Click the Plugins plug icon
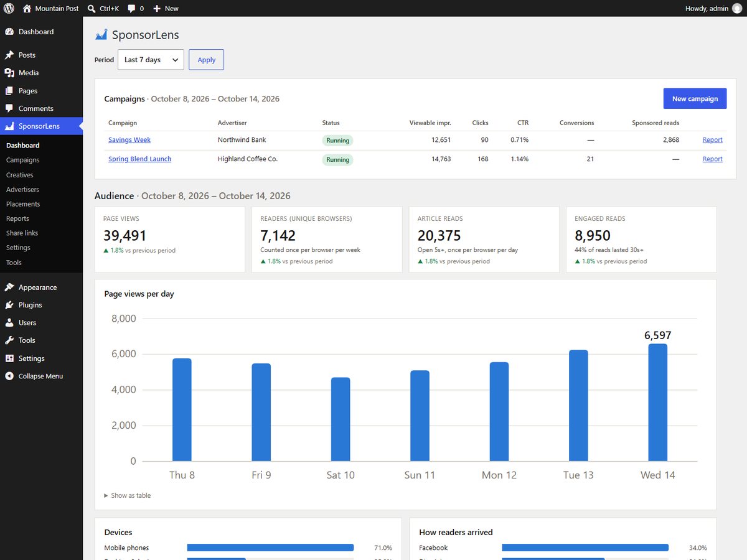The height and width of the screenshot is (560, 747). 9,305
